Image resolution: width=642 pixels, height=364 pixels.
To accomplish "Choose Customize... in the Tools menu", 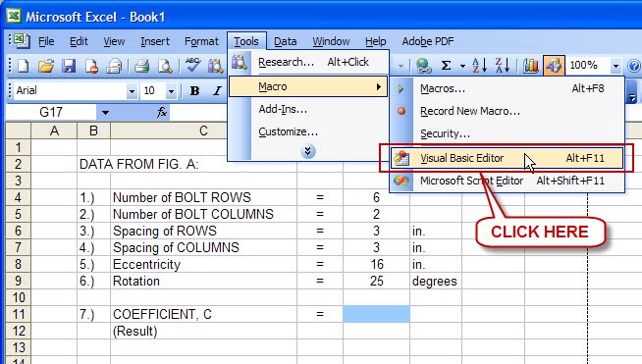I will point(308,131).
